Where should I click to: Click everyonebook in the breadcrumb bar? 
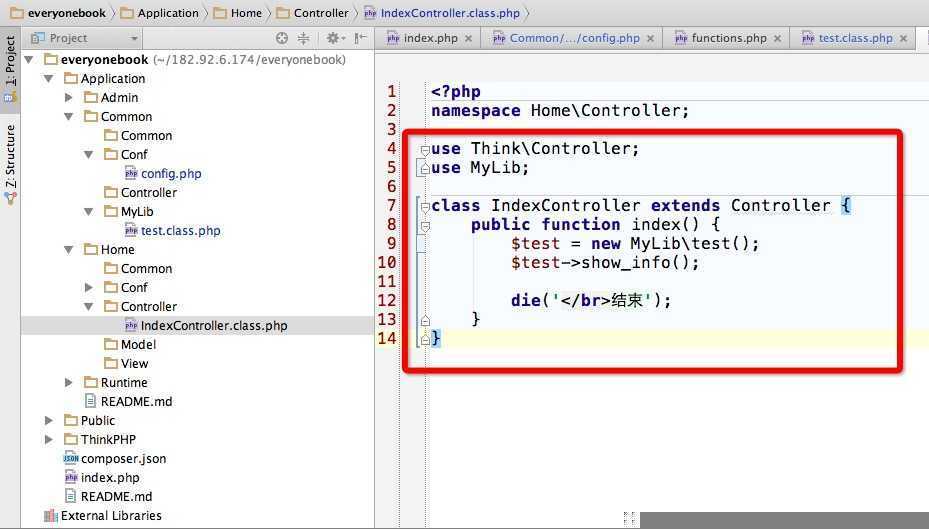pyautogui.click(x=59, y=13)
